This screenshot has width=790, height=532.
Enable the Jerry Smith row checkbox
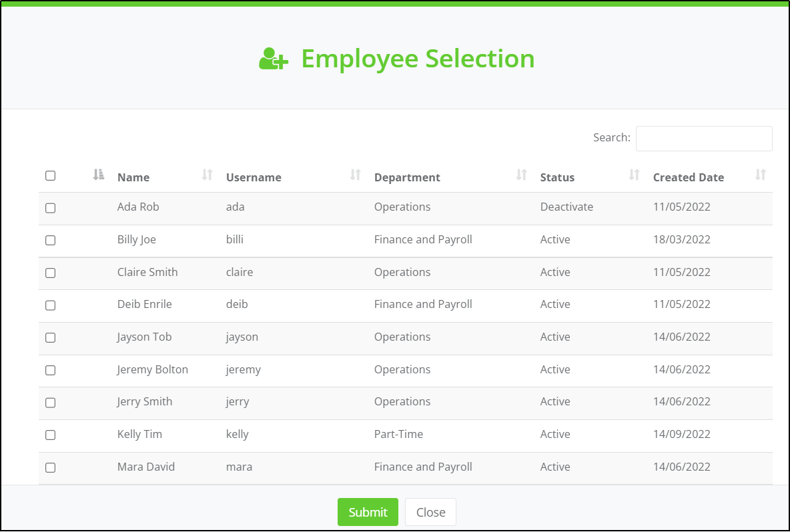pos(51,403)
